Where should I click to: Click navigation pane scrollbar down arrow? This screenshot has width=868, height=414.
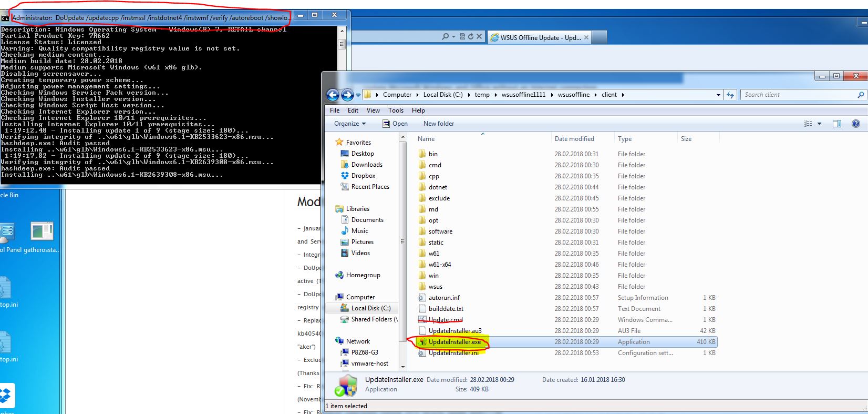403,367
